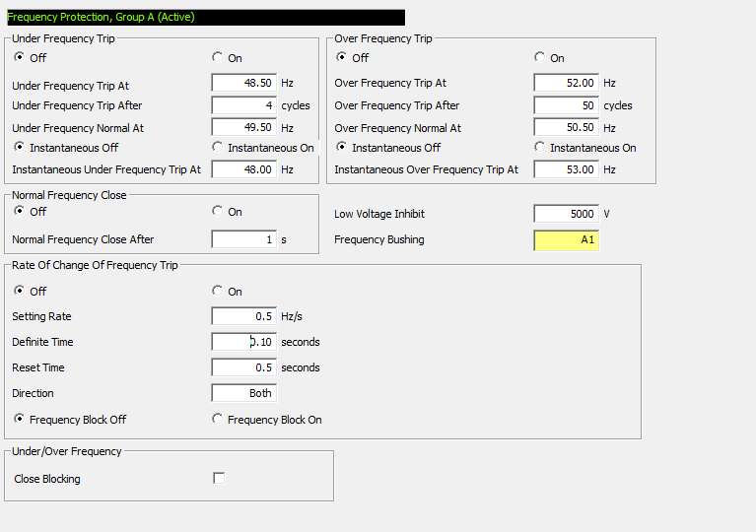Enable Instantaneous On for under frequency
The height and width of the screenshot is (532, 756).
[x=218, y=148]
